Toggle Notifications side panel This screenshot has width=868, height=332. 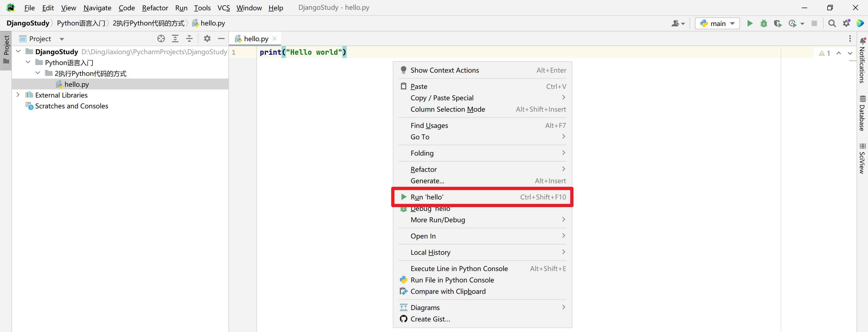tap(862, 61)
